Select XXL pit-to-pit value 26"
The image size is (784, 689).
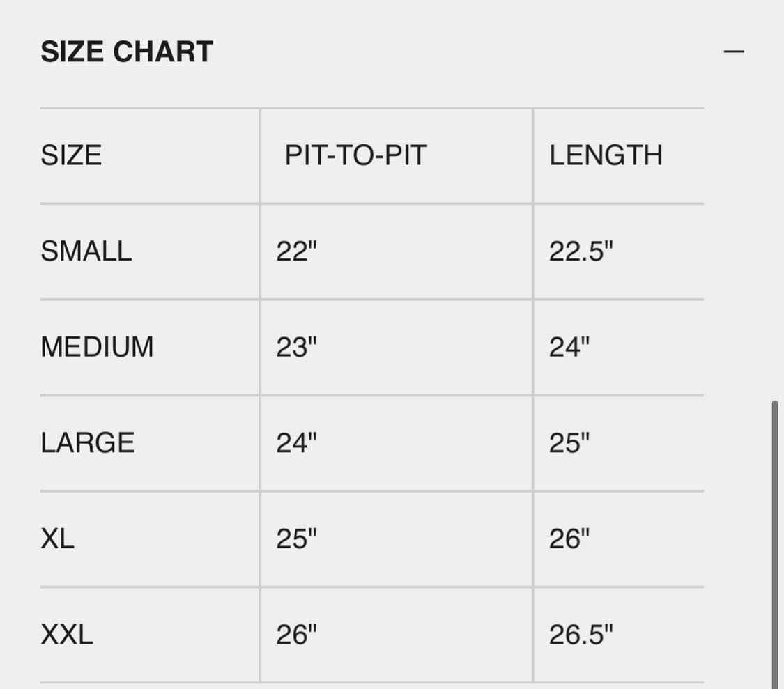coord(296,635)
